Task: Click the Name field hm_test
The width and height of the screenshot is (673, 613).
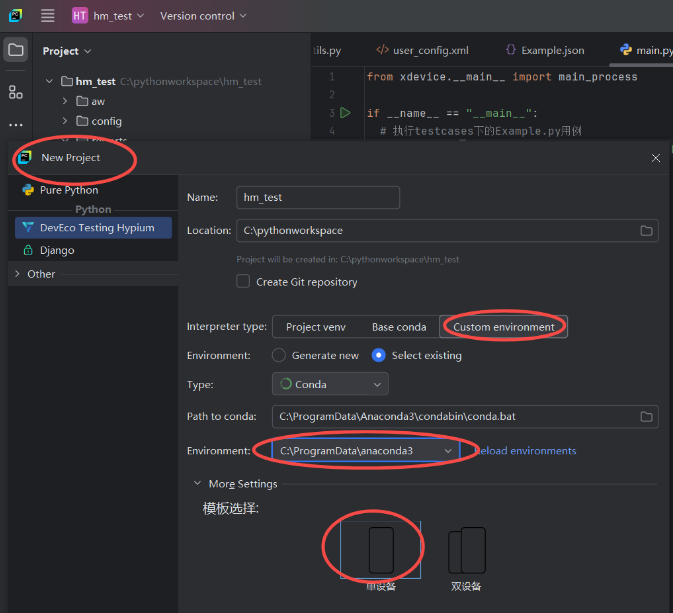Action: pos(318,197)
